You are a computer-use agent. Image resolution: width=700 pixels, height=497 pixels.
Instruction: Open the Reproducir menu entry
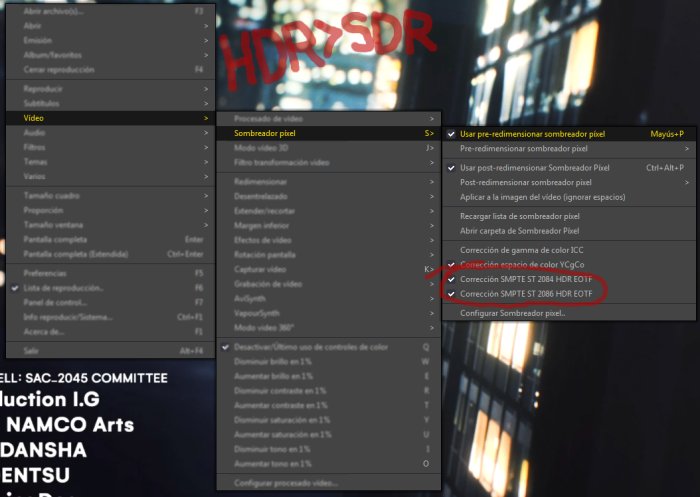[110, 89]
